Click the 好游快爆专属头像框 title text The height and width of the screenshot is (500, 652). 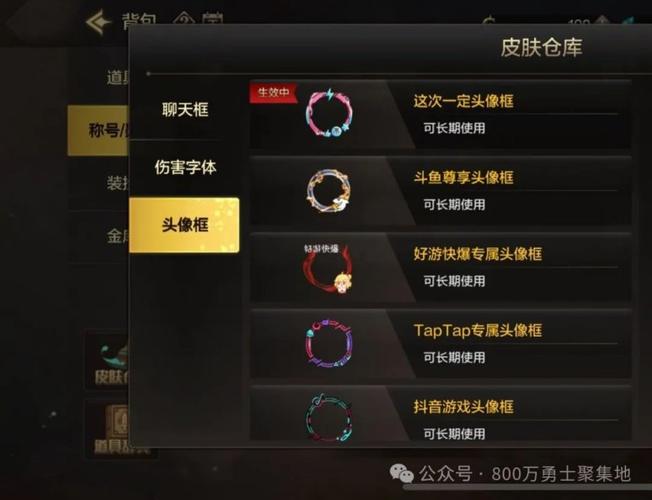478,254
